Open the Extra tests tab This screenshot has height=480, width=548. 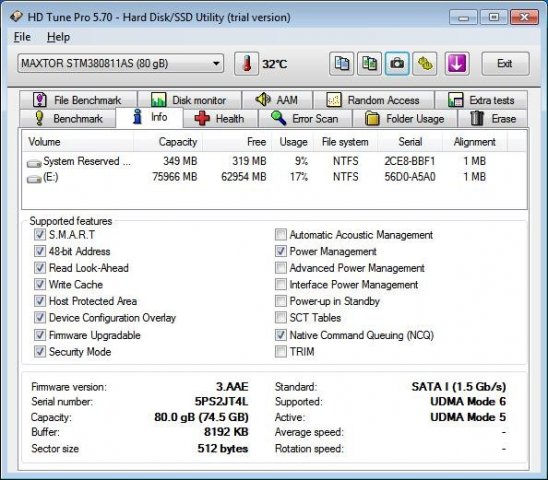(x=481, y=100)
